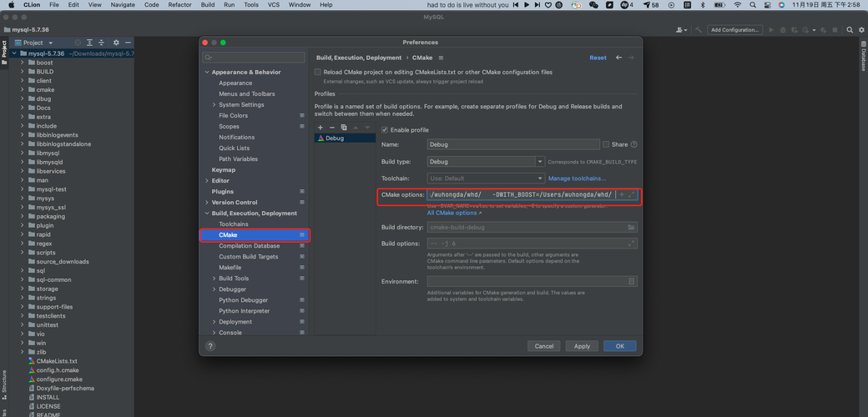Click the Build hammer icon in toolbar
The image size is (868, 417).
(x=699, y=30)
